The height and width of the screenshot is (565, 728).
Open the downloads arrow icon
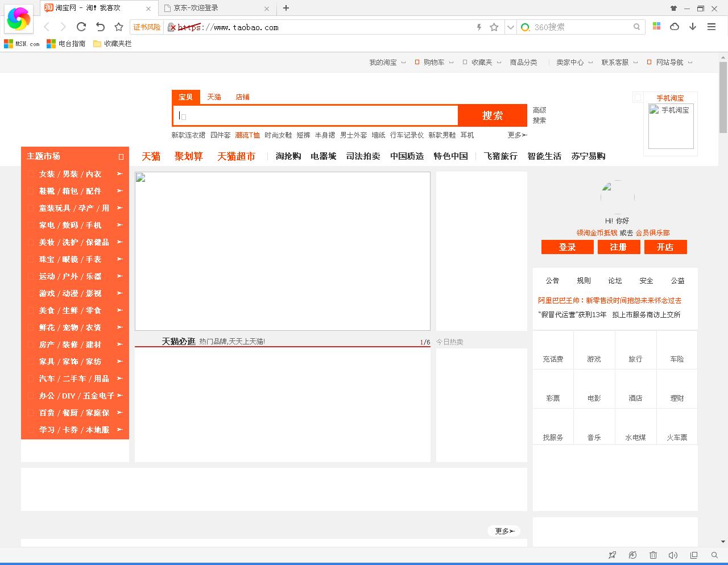[x=693, y=26]
